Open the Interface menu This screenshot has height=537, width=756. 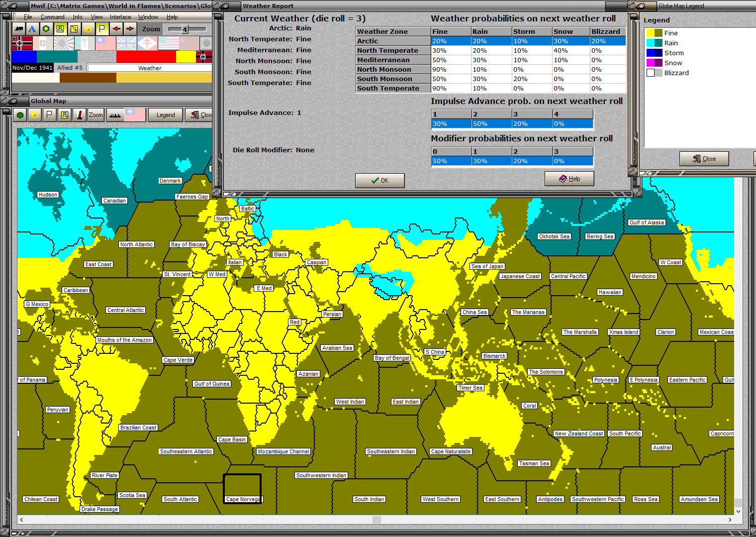click(x=120, y=17)
